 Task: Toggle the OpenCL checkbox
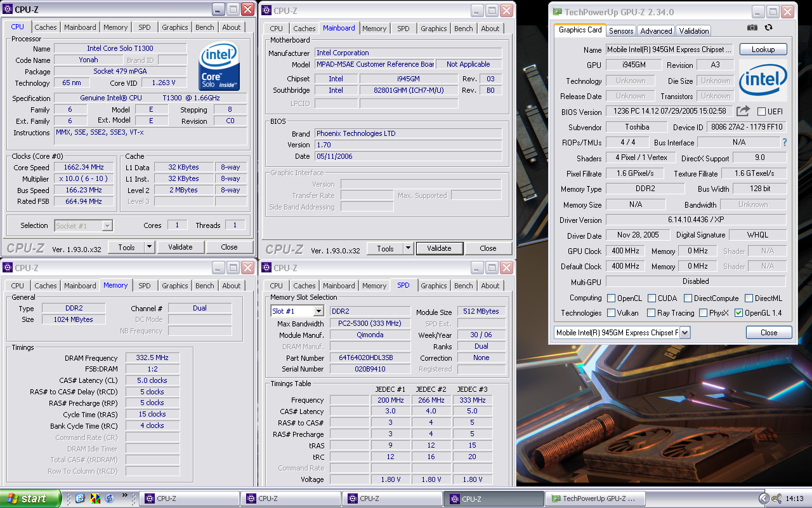click(611, 298)
